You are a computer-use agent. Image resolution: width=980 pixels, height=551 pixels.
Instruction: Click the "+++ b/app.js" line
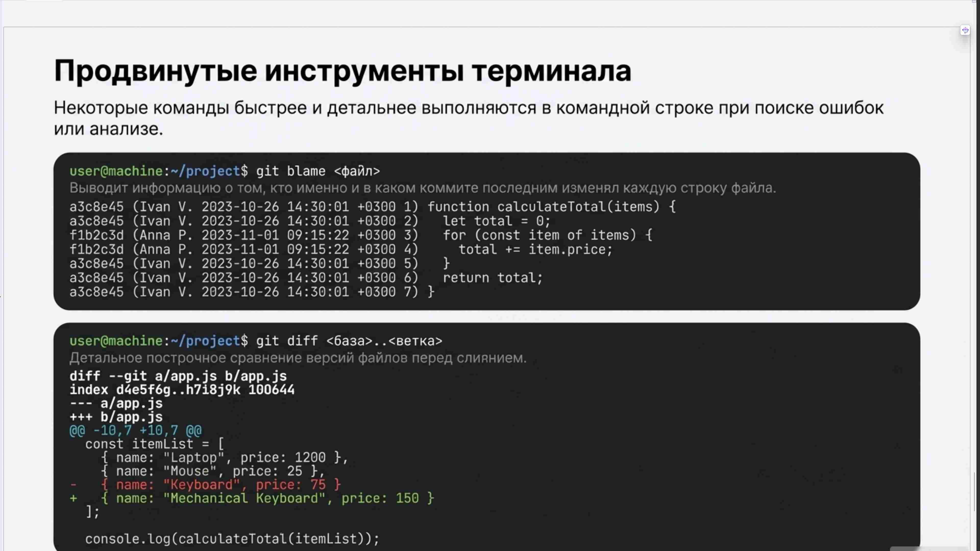(116, 417)
